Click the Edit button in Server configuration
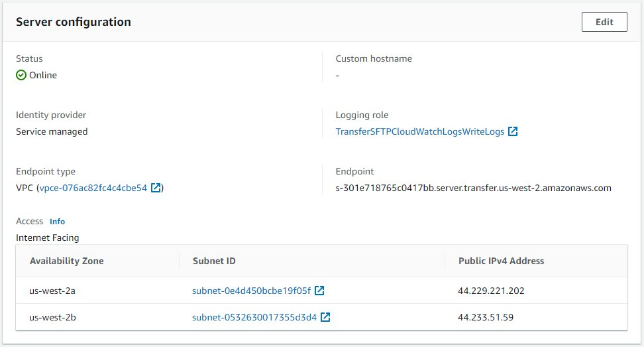 604,22
